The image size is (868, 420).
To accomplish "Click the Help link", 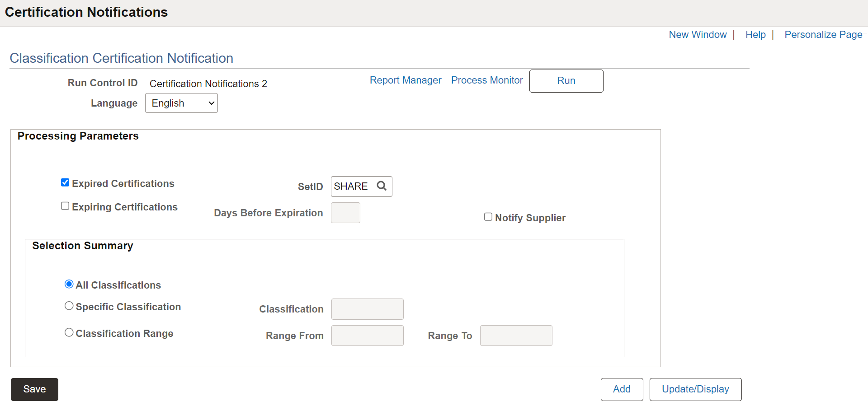I will click(x=755, y=34).
